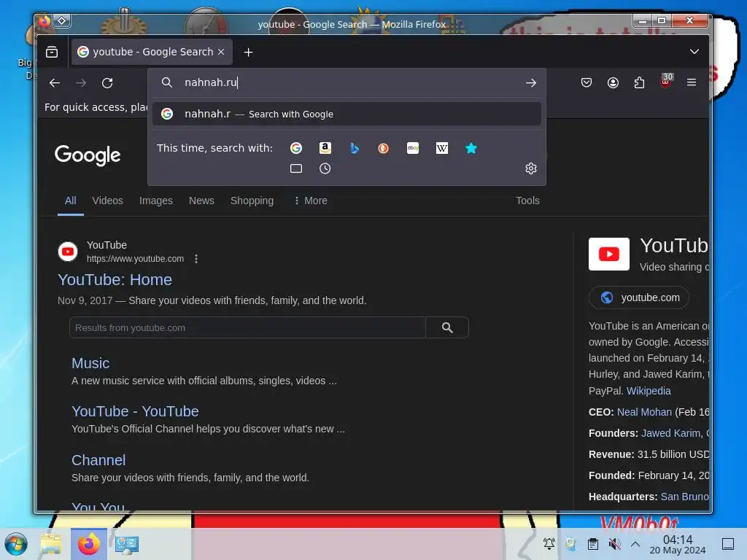Search this time with eBay
747x560 pixels.
coord(413,148)
